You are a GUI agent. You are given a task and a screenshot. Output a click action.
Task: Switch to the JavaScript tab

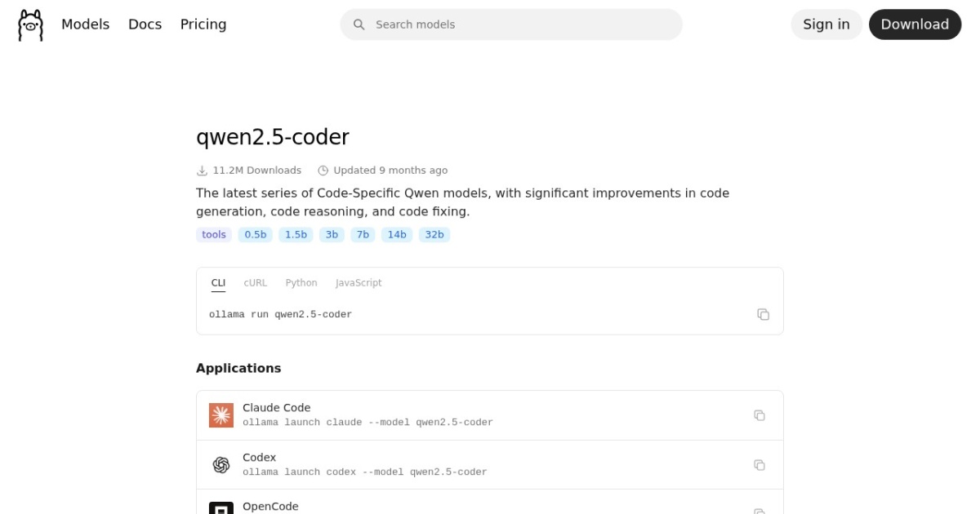pos(358,282)
